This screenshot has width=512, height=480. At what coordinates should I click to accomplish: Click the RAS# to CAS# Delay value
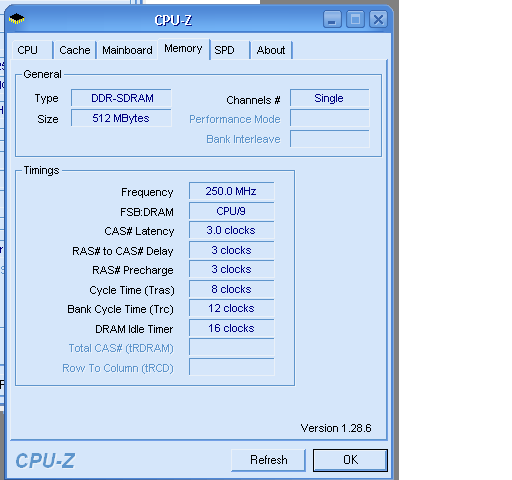pos(232,250)
